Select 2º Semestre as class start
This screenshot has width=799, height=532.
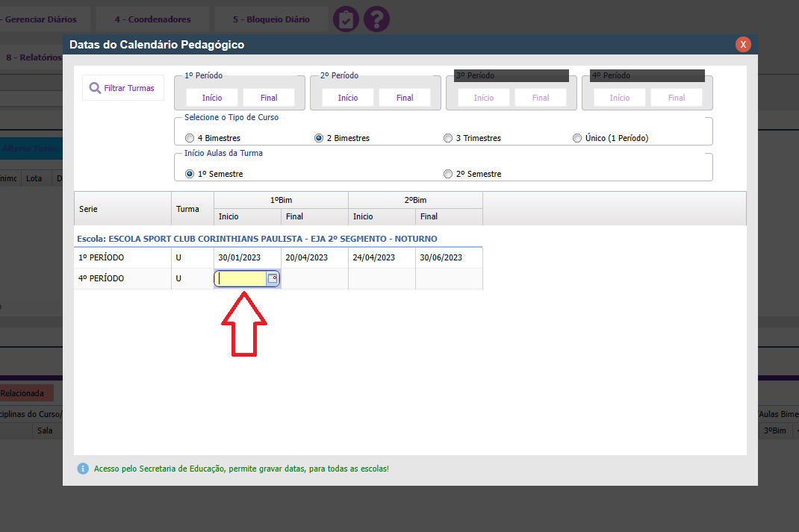click(x=448, y=174)
